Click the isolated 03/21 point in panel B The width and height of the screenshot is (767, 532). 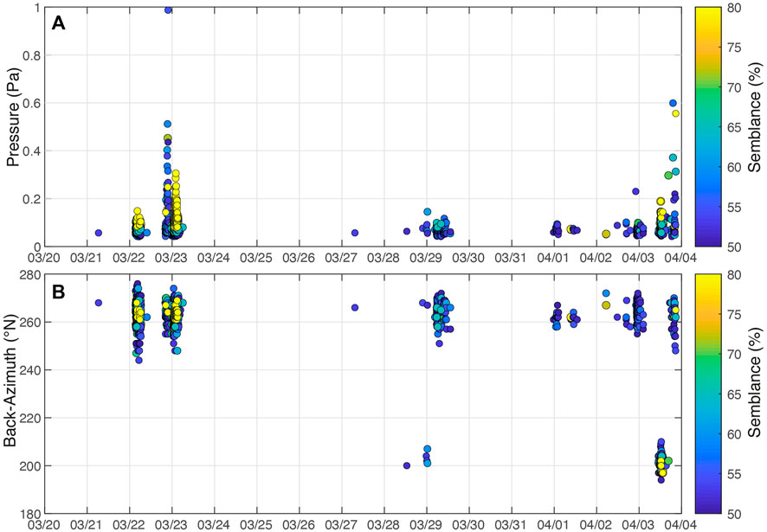coord(99,303)
